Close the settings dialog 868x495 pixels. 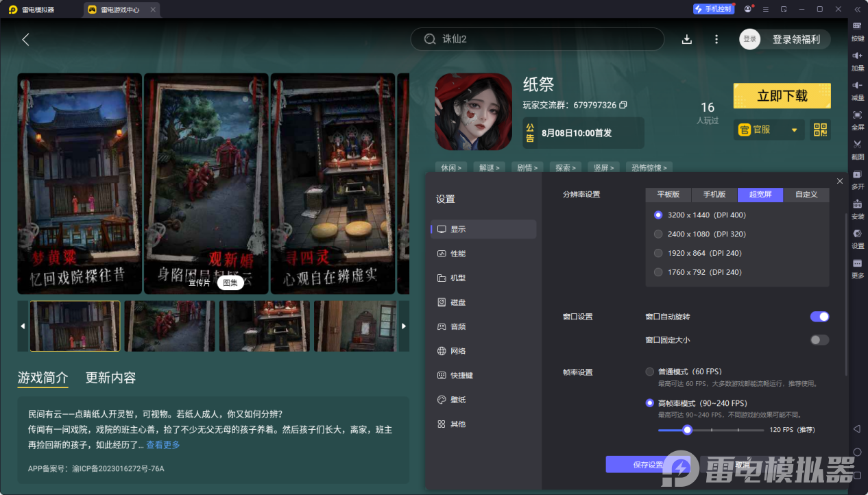click(840, 181)
